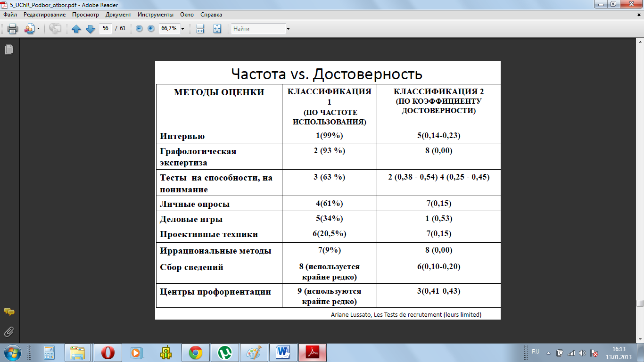Click the Windows Start button
The width and height of the screenshot is (644, 362).
tap(11, 352)
